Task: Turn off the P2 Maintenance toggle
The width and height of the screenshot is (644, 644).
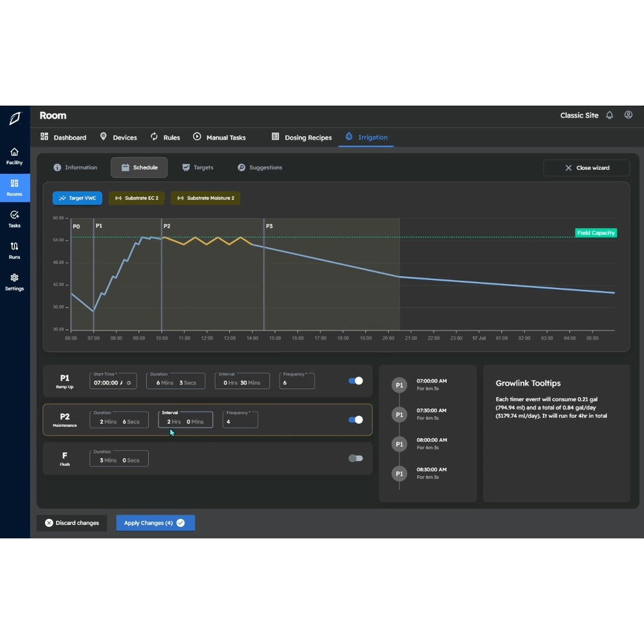Action: [x=355, y=420]
